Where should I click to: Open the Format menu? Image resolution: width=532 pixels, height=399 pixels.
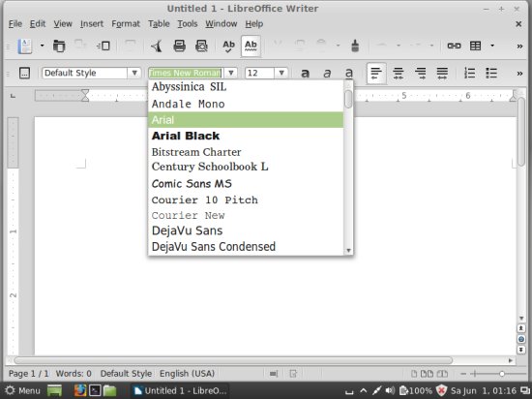click(126, 24)
